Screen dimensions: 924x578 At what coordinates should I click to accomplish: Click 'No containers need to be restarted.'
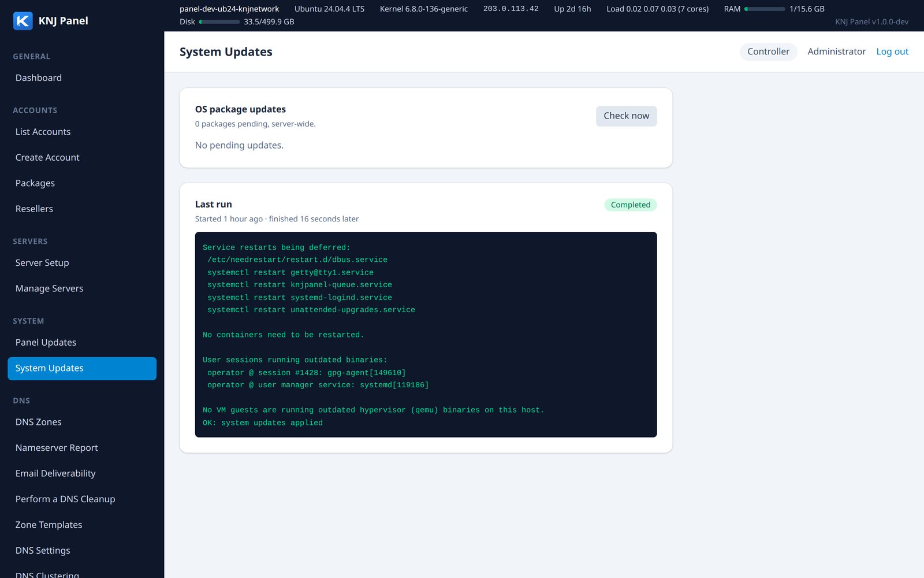283,335
